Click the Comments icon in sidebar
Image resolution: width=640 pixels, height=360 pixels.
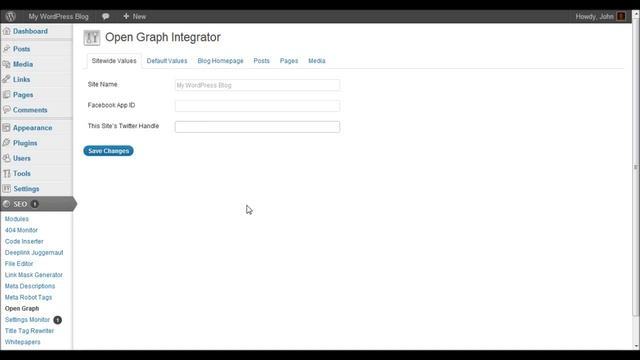click(7, 110)
